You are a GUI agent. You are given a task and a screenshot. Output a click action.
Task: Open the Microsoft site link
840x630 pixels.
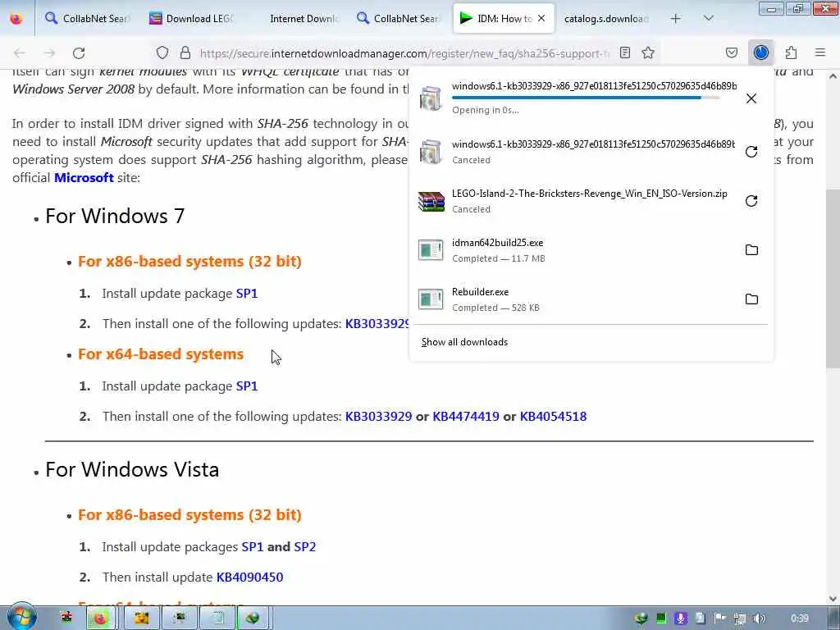tap(84, 177)
